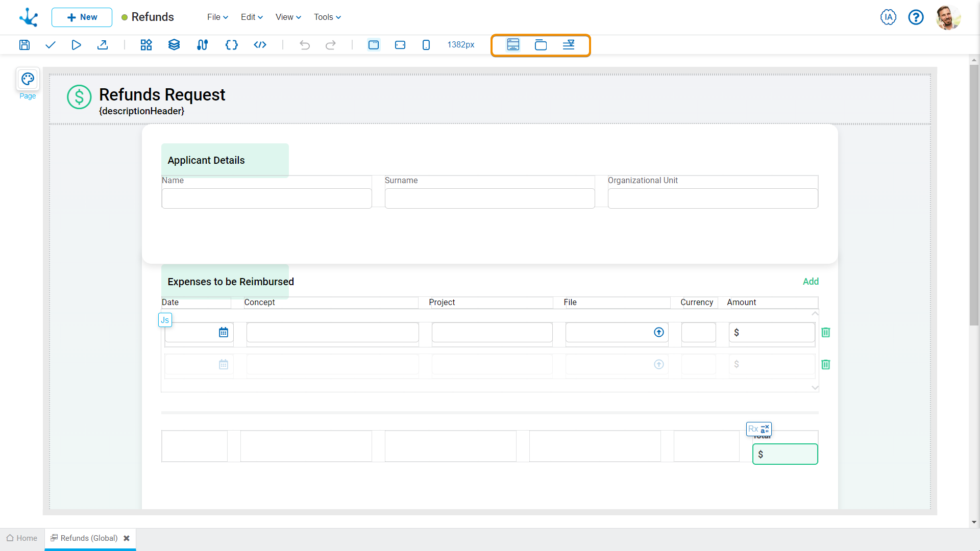Click the Run/Preview play button icon
Image resolution: width=980 pixels, height=551 pixels.
point(76,44)
